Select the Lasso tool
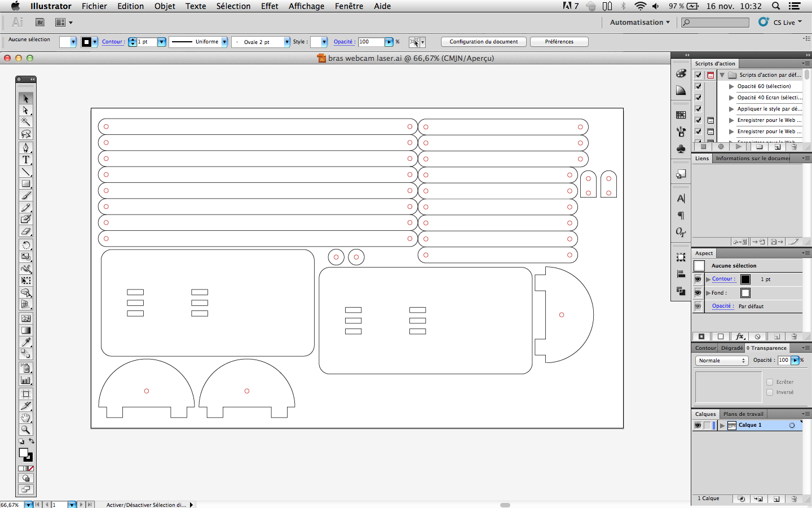 coord(26,134)
